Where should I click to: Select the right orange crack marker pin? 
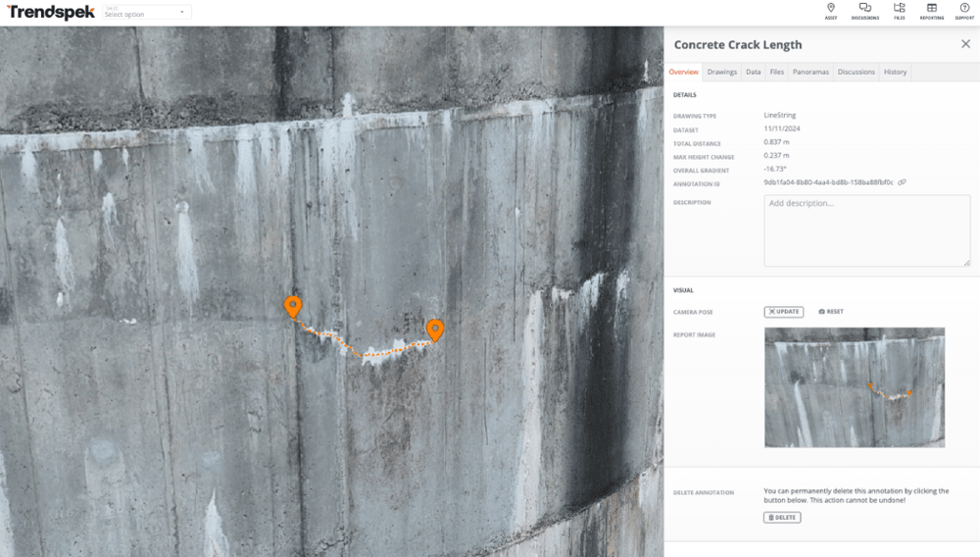[435, 330]
